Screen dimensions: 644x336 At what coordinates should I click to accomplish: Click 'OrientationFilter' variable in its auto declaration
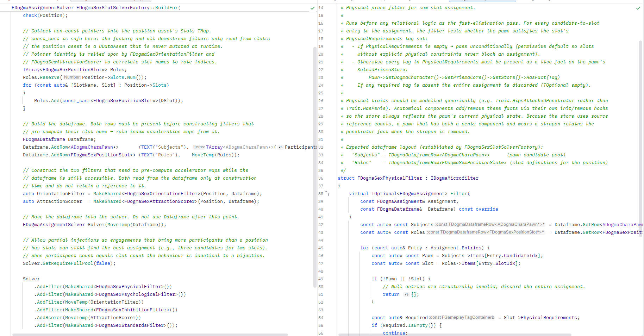click(x=61, y=194)
